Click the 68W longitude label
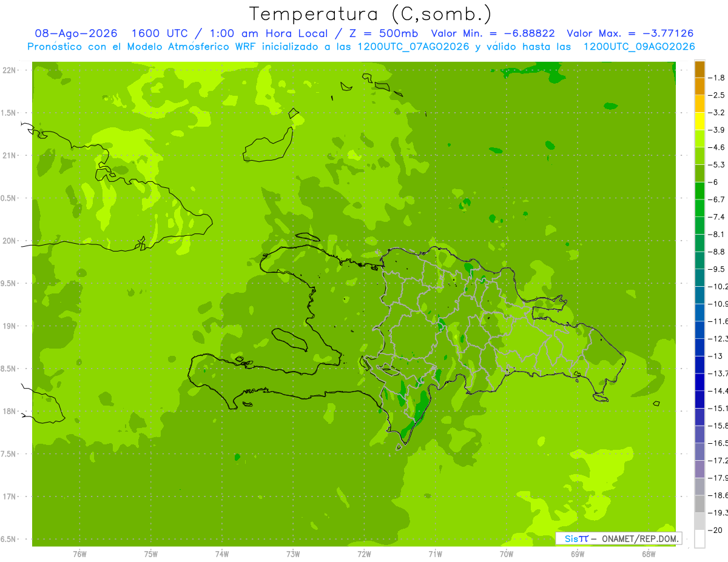 (649, 554)
